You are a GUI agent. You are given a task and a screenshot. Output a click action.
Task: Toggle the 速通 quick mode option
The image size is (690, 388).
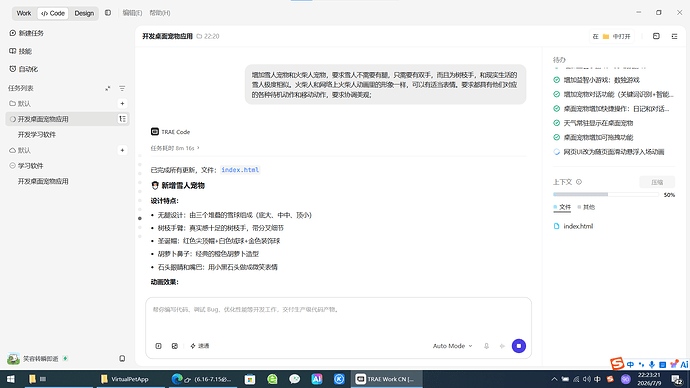point(200,346)
